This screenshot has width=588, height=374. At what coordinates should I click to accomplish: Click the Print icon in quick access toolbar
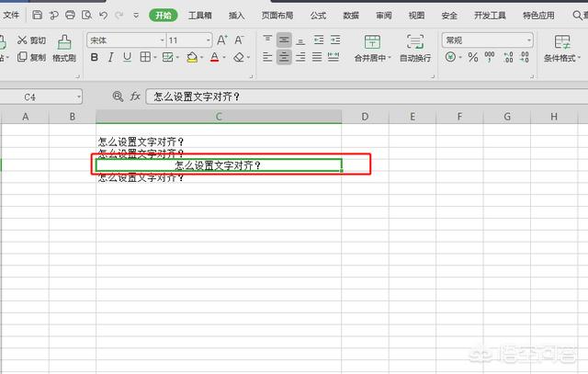pos(69,16)
